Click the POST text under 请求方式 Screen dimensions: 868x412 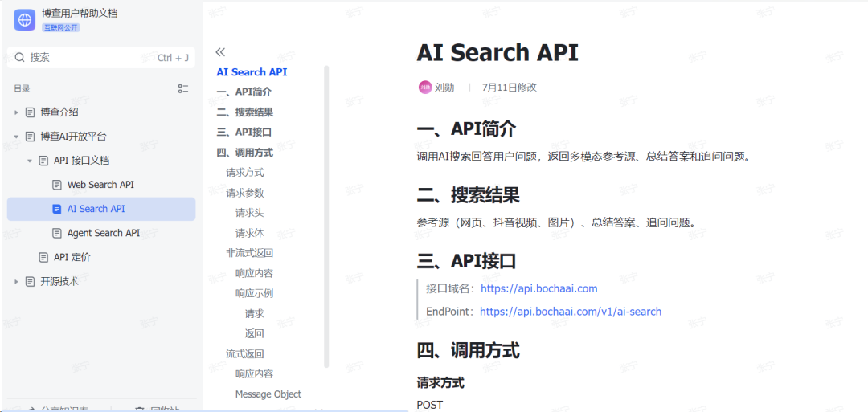tap(429, 405)
